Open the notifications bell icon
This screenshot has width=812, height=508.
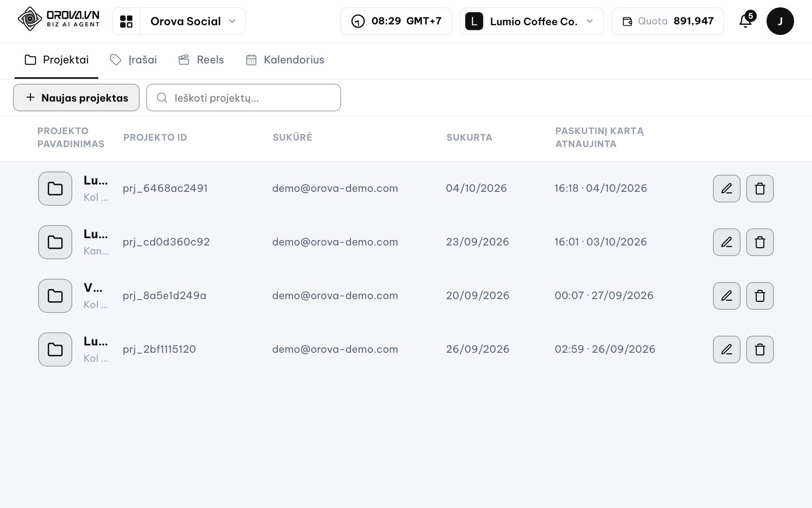coord(746,21)
